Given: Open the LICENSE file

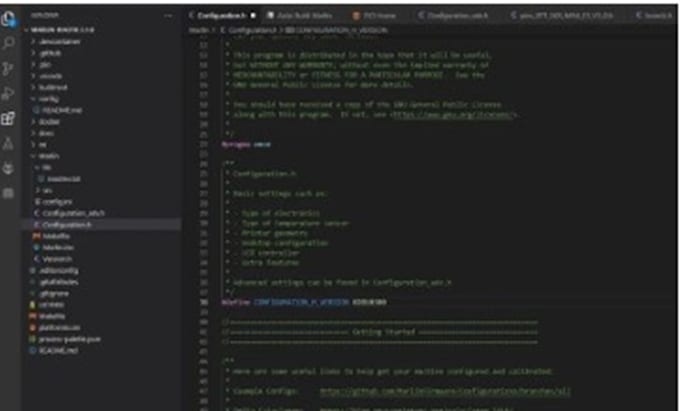Looking at the screenshot, I should [x=52, y=305].
